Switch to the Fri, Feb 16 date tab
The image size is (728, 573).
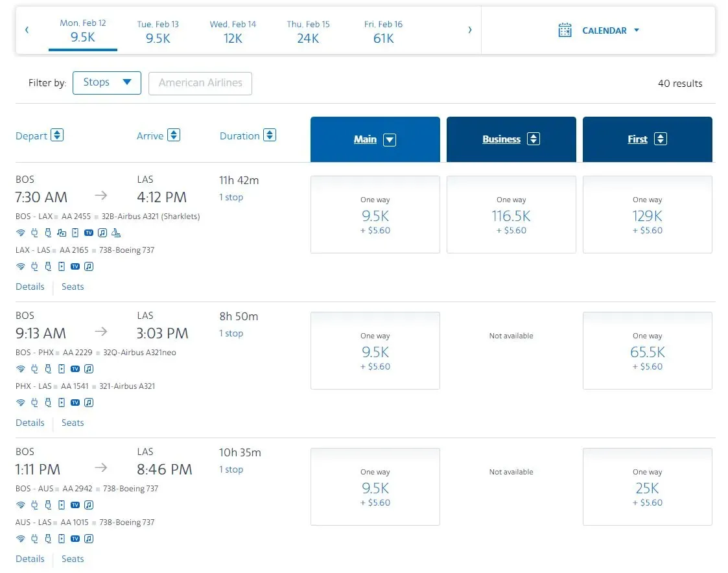click(383, 31)
